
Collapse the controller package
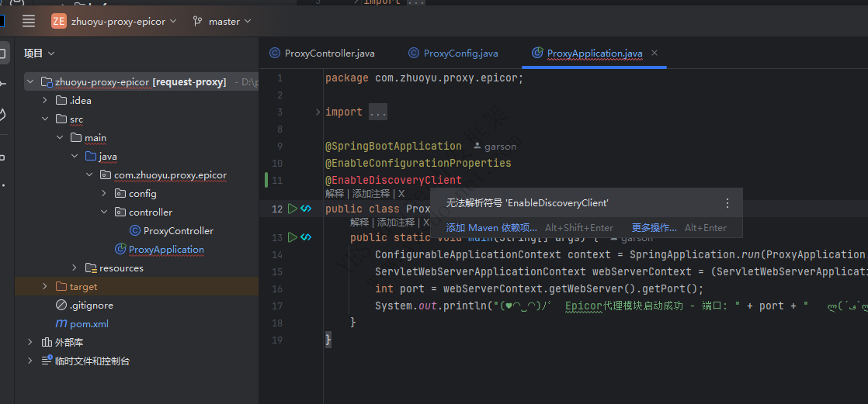pos(104,212)
